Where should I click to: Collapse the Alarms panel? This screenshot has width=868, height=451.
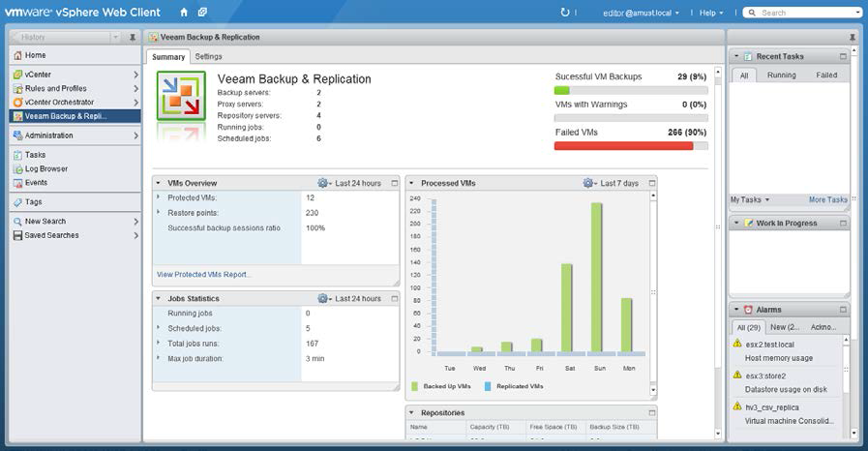736,310
